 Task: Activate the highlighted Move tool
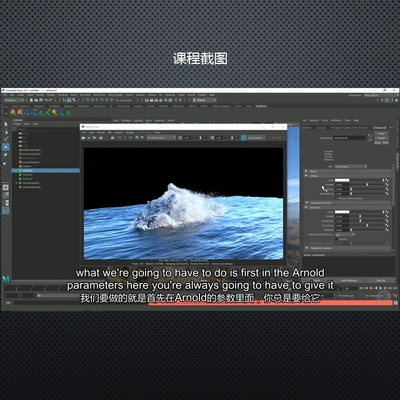[x=6, y=147]
